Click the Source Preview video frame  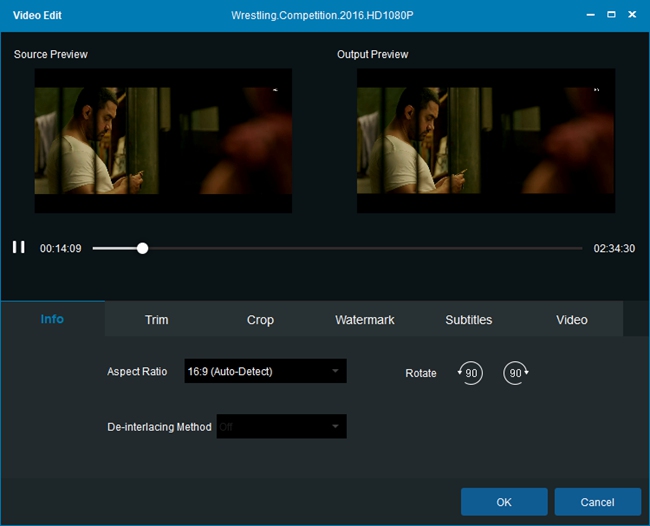pyautogui.click(x=163, y=140)
